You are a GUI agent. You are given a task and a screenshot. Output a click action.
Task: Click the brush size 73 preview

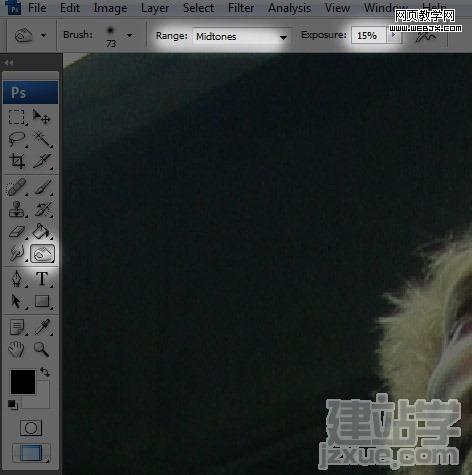point(111,37)
